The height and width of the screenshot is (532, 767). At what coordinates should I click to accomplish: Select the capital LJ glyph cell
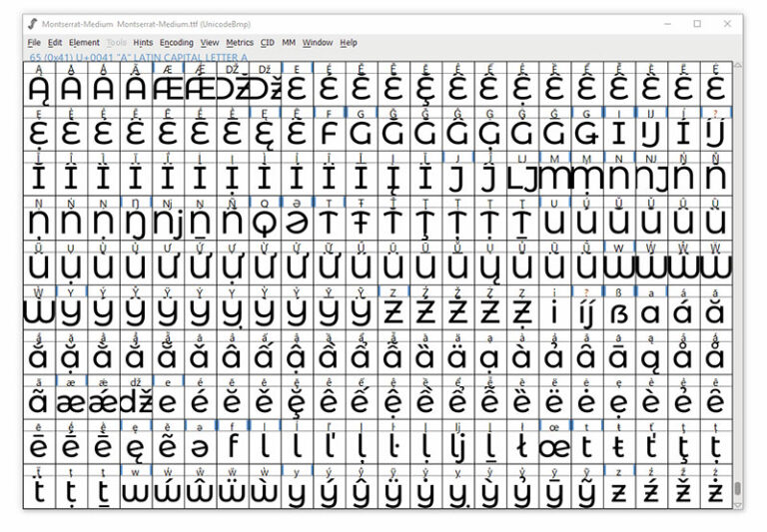click(523, 174)
